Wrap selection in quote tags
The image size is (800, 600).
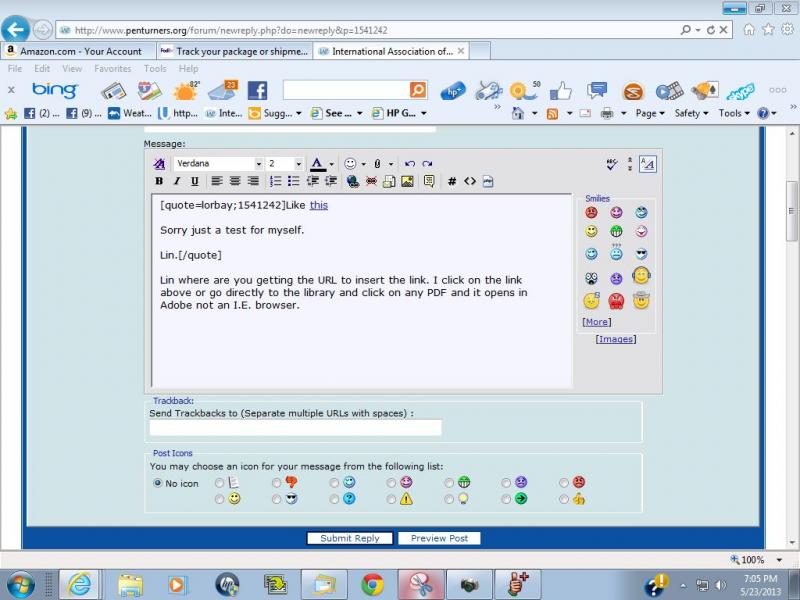click(x=429, y=181)
